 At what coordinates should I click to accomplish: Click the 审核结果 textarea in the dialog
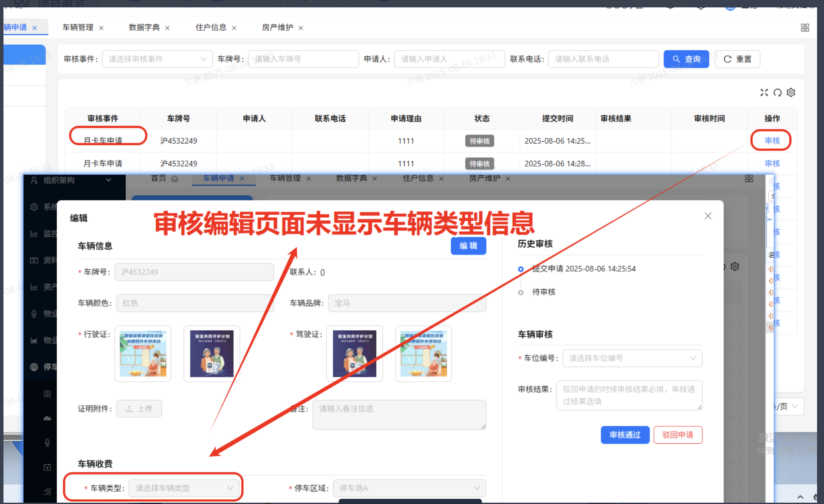point(629,395)
